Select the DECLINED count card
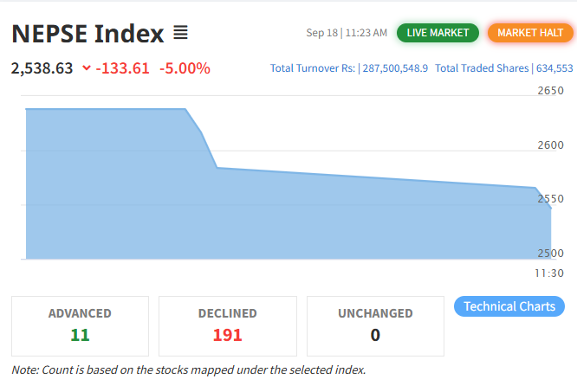 tap(228, 325)
